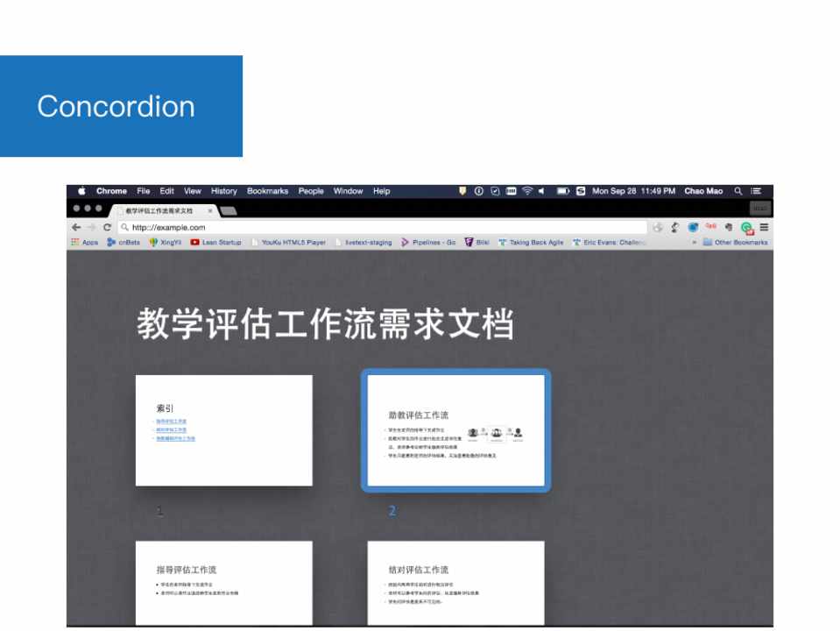Close the 教学评估工作流需求文档 tab
The height and width of the screenshot is (631, 840).
point(210,211)
